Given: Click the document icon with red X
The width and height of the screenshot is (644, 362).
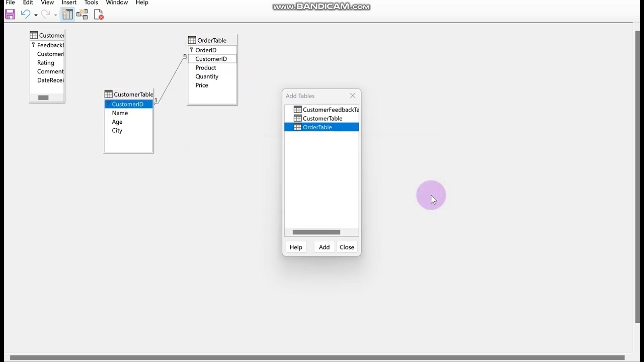Looking at the screenshot, I should click(x=99, y=15).
